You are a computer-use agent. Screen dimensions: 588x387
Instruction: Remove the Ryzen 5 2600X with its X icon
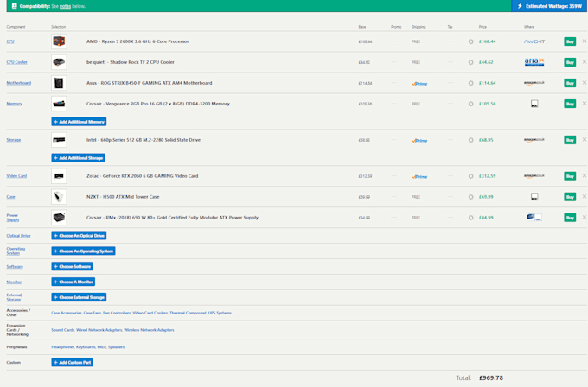585,41
